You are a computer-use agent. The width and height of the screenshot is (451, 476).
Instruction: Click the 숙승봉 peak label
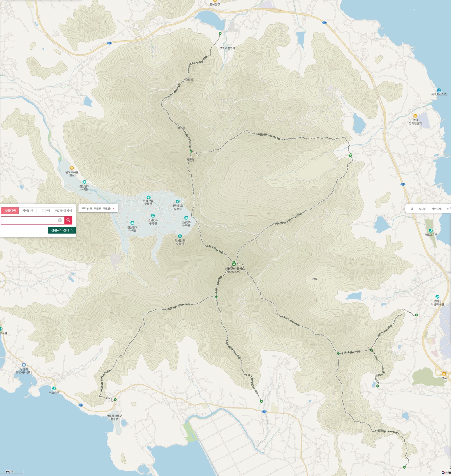pos(189,80)
